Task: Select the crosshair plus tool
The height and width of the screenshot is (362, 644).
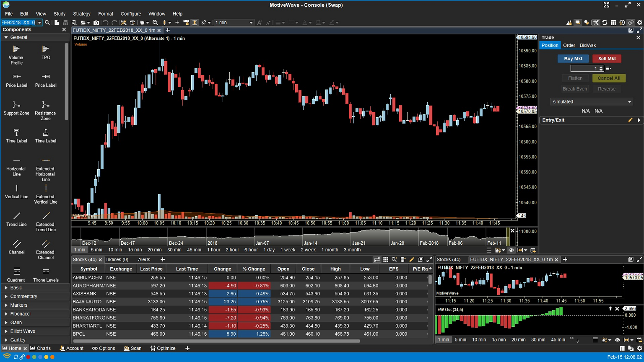Action: tap(177, 23)
